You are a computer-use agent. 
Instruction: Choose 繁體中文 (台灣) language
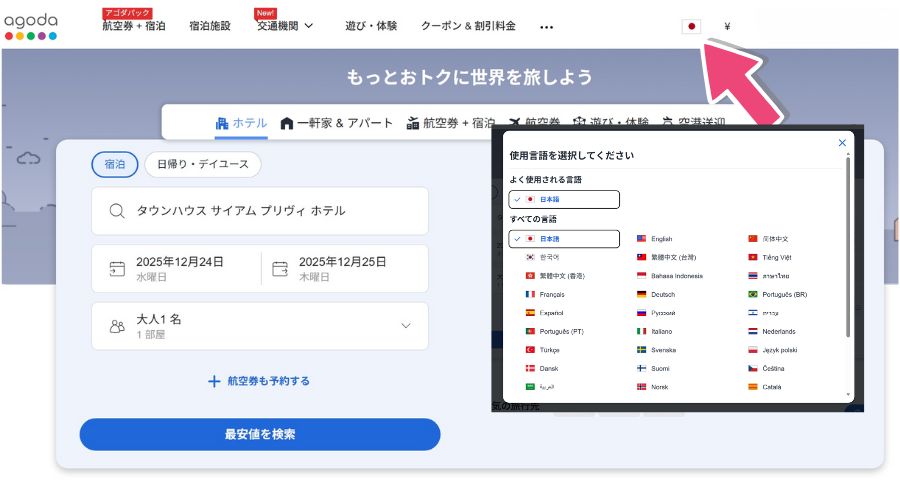(666, 257)
